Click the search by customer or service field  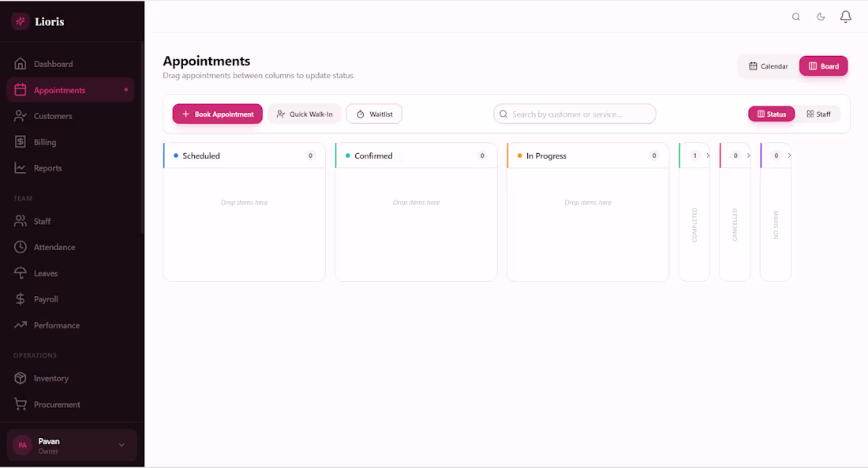[x=574, y=114]
